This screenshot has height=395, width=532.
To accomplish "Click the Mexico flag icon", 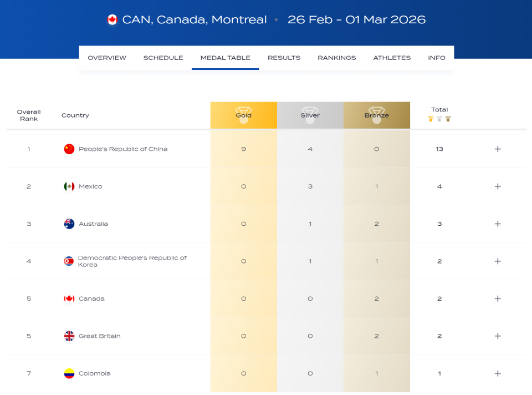I will 69,186.
